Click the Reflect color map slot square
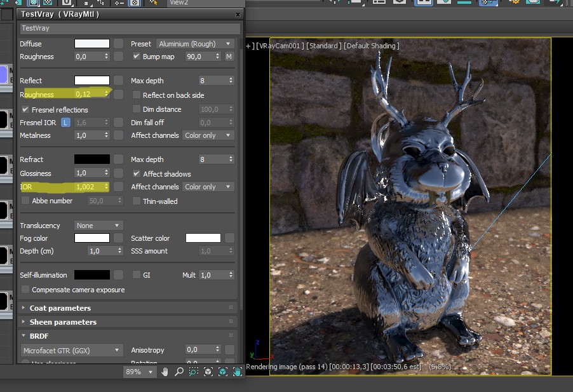The width and height of the screenshot is (573, 392). (118, 81)
